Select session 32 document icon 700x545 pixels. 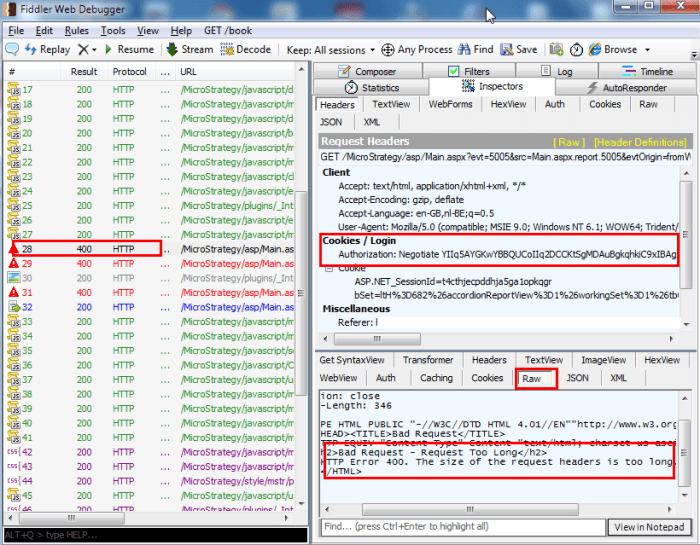pos(14,307)
